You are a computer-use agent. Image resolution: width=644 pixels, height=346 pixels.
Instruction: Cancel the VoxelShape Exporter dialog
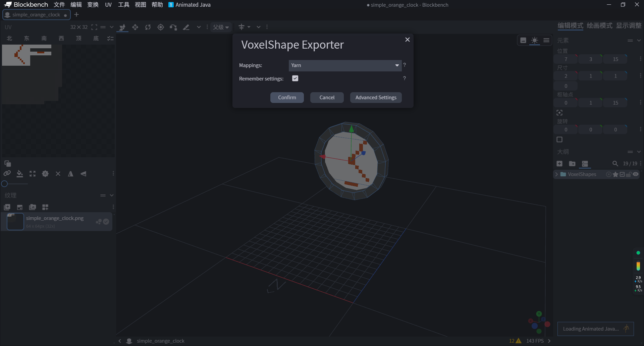(327, 98)
